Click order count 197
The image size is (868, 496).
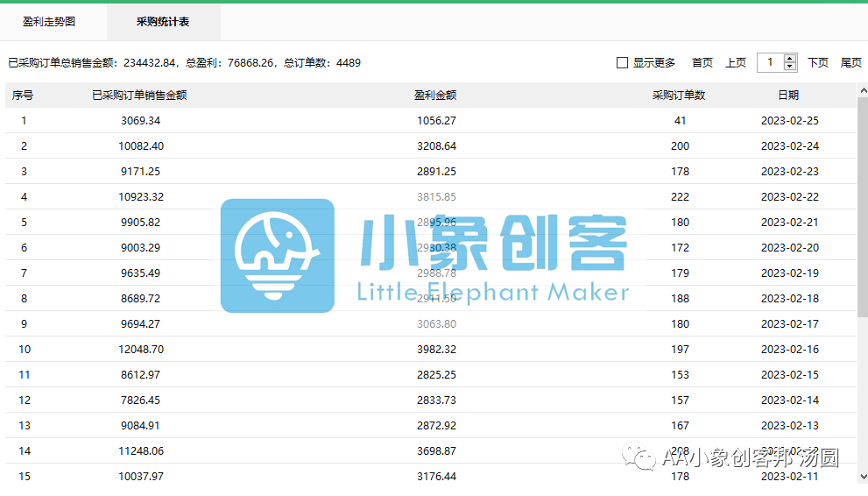coord(680,350)
